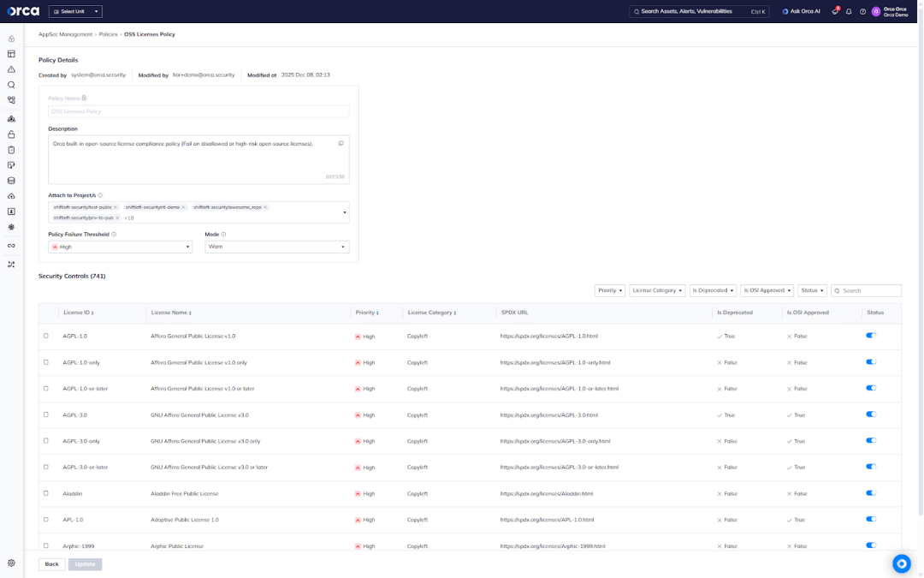
Task: Open the help question-mark icon in top bar
Action: pyautogui.click(x=861, y=11)
